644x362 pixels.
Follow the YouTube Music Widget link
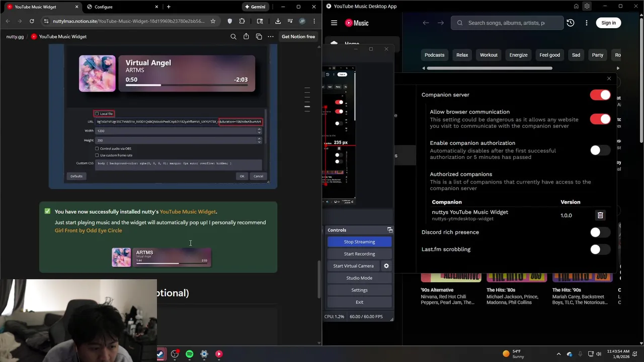pos(188,212)
